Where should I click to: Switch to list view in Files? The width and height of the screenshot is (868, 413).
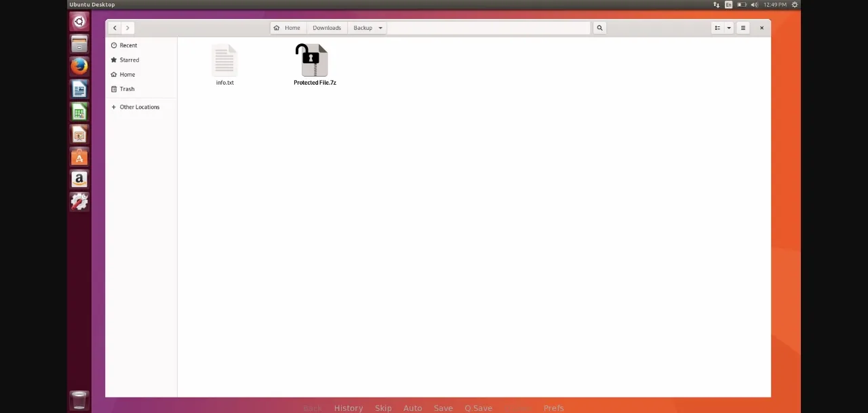(x=717, y=27)
